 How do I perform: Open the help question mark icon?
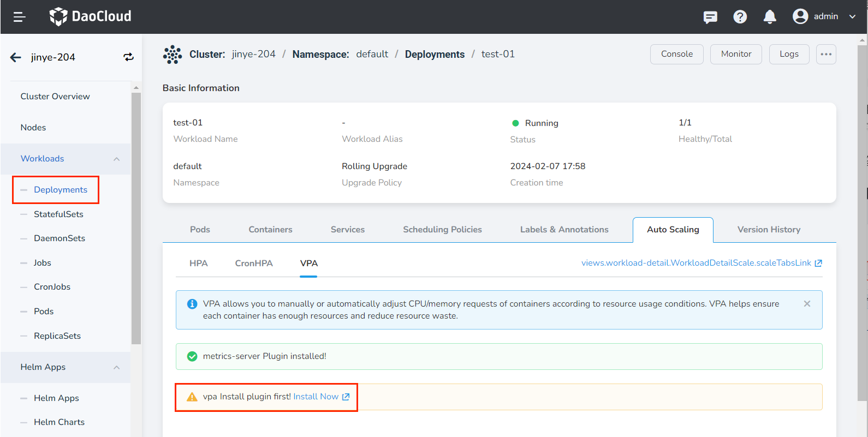[740, 17]
